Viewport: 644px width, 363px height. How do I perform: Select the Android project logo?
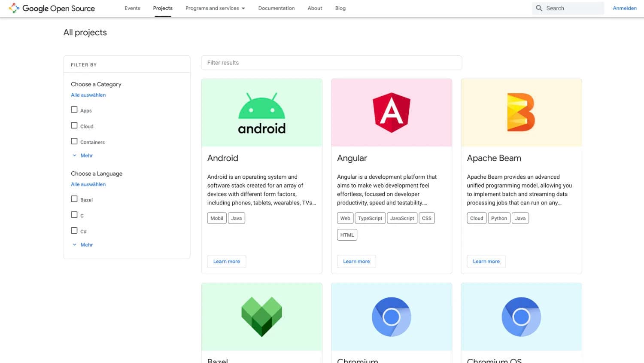[261, 112]
